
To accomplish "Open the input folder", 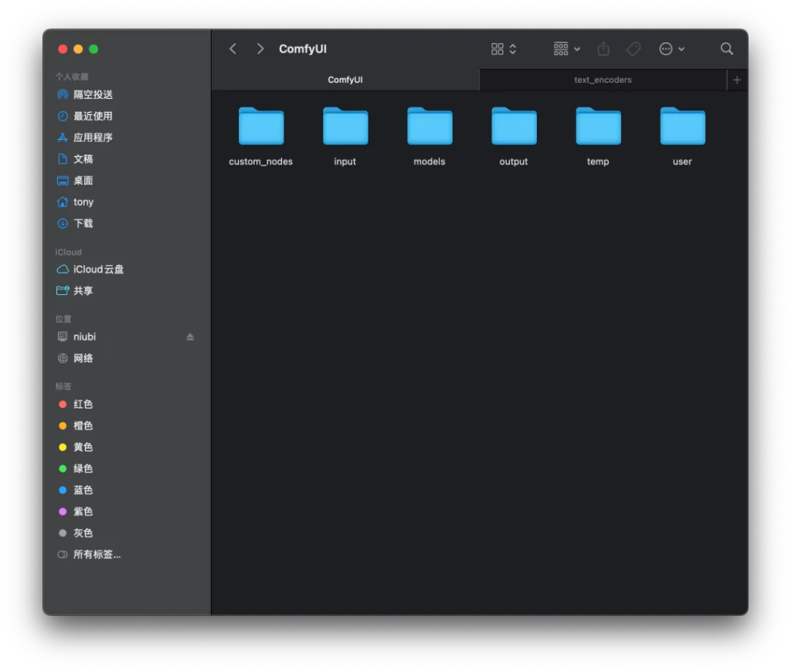I will click(x=345, y=127).
